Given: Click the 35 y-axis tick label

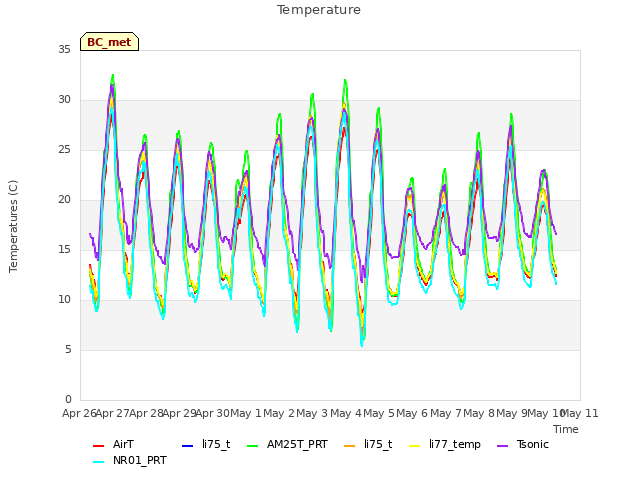Looking at the screenshot, I should click(x=64, y=50).
